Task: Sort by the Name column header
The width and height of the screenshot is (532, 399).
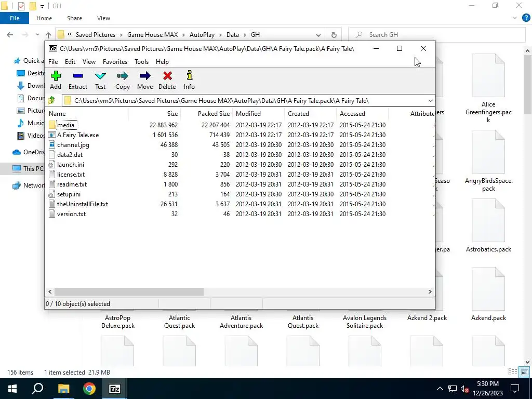Action: point(87,114)
